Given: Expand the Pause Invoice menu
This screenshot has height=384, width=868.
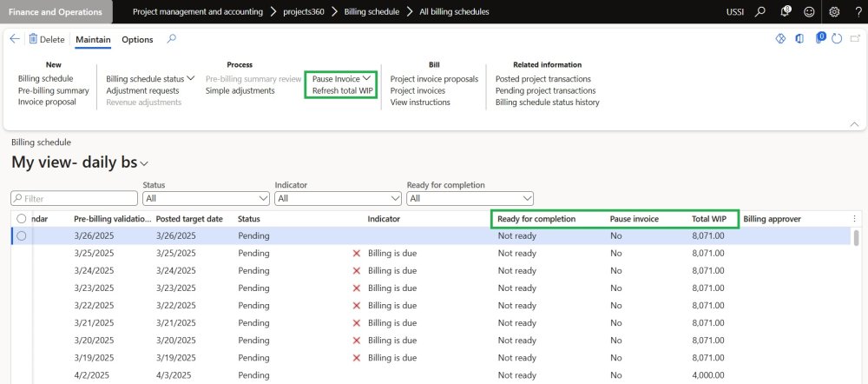Looking at the screenshot, I should click(x=341, y=79).
